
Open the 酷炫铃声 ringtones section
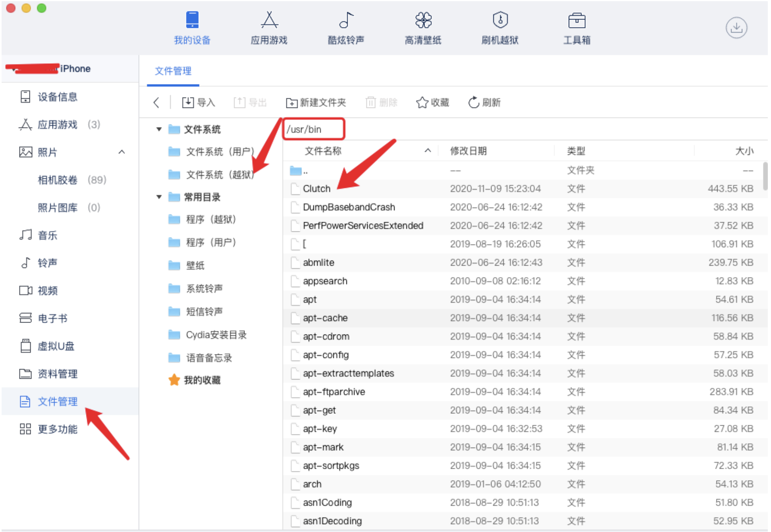click(346, 28)
